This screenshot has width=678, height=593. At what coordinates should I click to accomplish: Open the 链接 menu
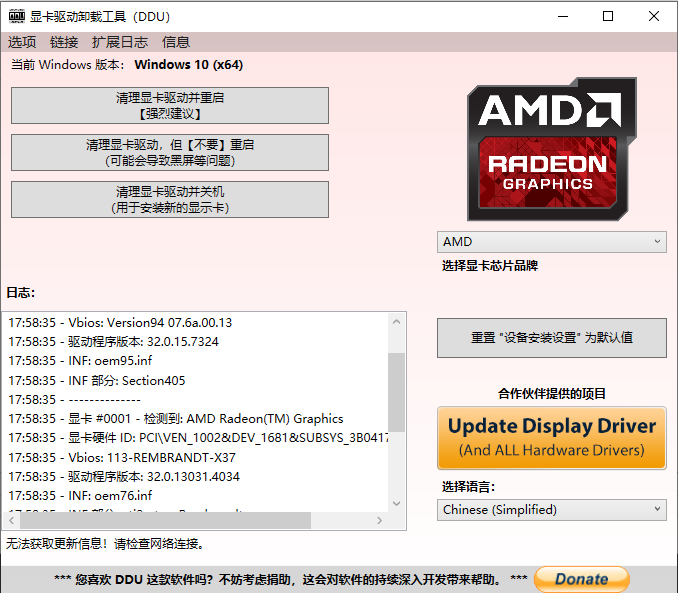[64, 42]
